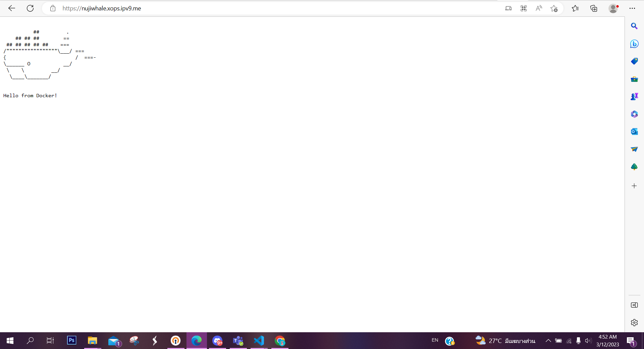Go back with the browser back arrow

tap(12, 8)
